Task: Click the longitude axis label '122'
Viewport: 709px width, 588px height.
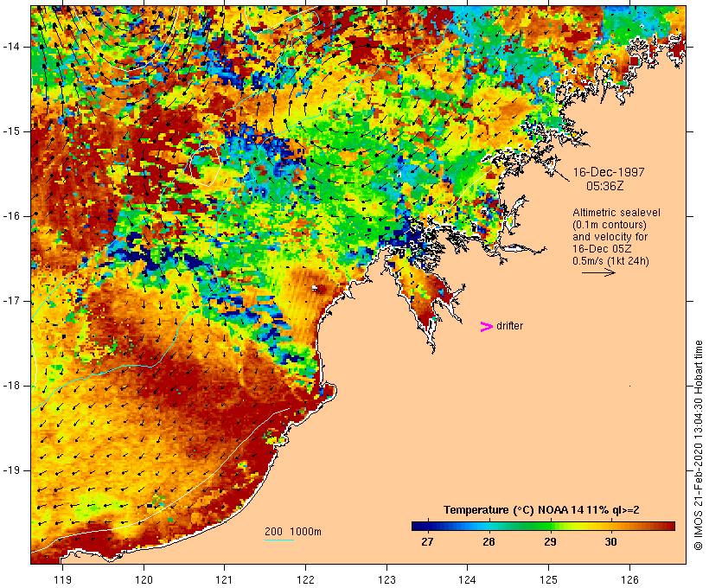Action: (306, 580)
